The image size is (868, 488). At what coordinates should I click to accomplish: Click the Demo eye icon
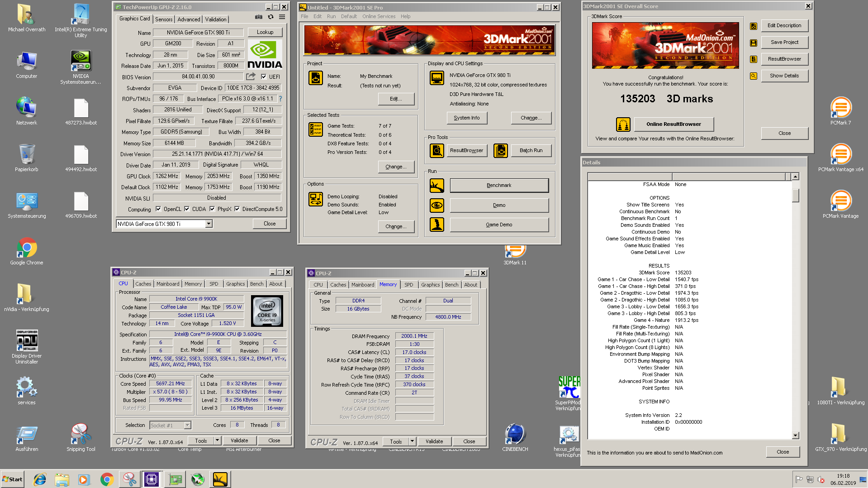point(437,205)
